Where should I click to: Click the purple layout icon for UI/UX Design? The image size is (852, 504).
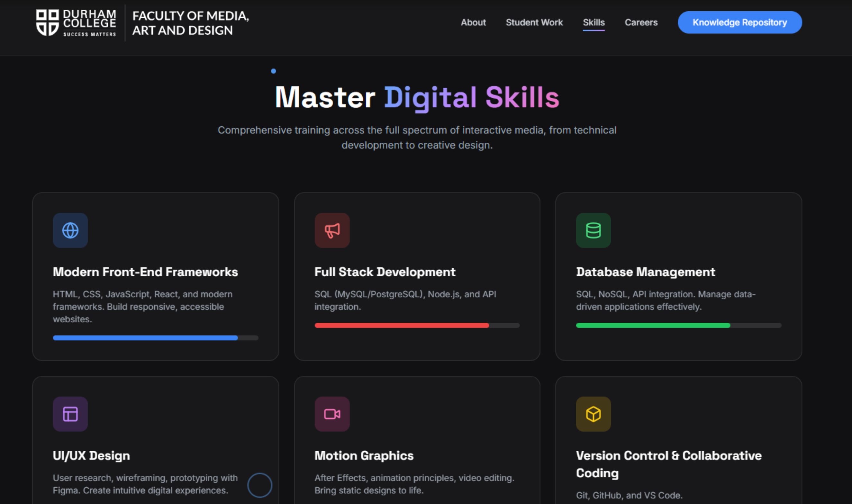coord(70,414)
